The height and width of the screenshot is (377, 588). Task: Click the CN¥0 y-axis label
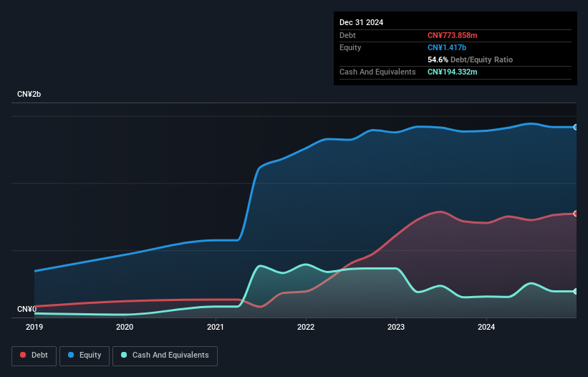tap(27, 309)
